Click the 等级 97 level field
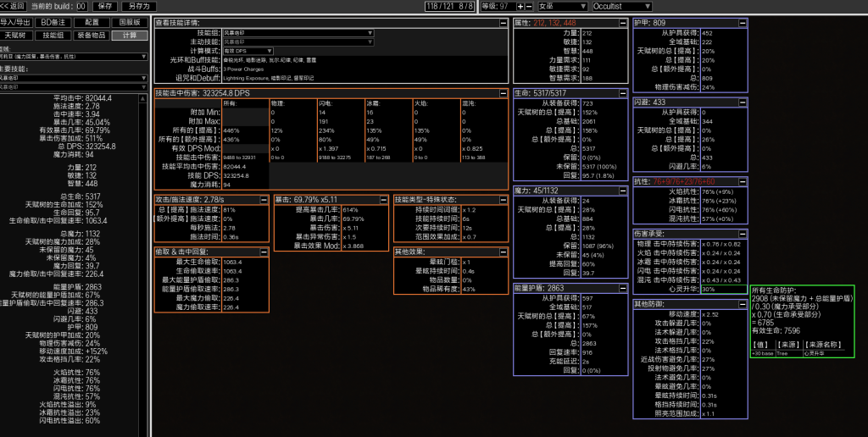The width and height of the screenshot is (868, 437). pyautogui.click(x=498, y=6)
